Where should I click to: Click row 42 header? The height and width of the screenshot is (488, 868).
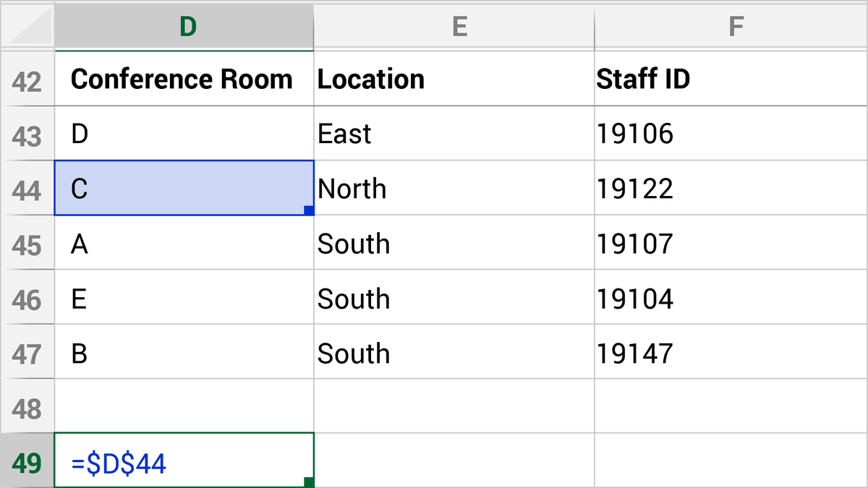(x=27, y=80)
